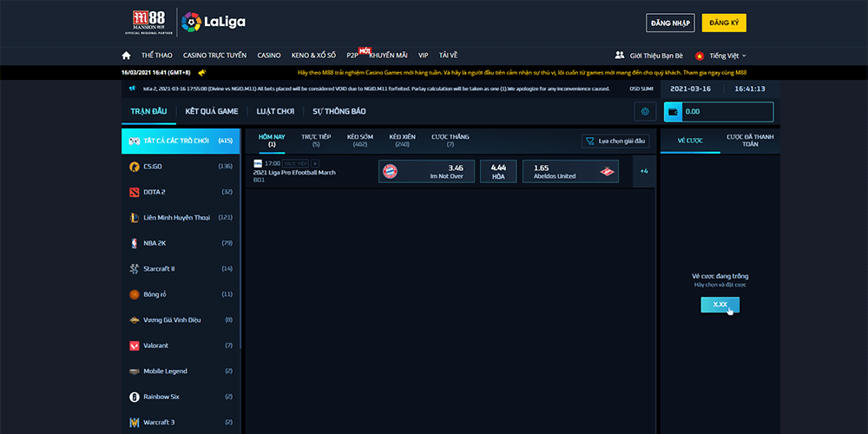Select the Trực Tiếp tab
This screenshot has width=868, height=434.
coord(316,140)
